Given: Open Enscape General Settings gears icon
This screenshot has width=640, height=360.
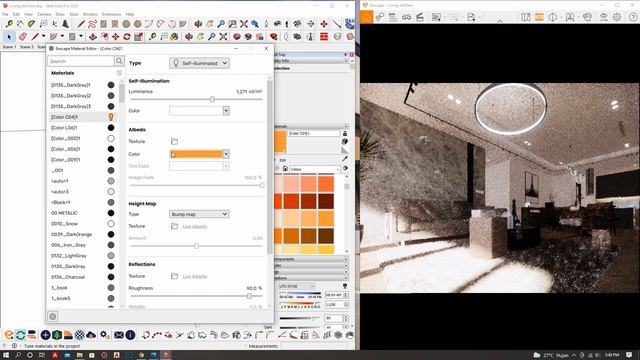Looking at the screenshot, I should 105,335.
